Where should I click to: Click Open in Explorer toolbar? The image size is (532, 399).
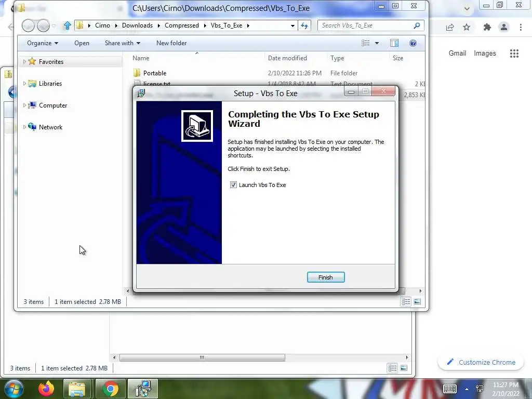tap(82, 43)
